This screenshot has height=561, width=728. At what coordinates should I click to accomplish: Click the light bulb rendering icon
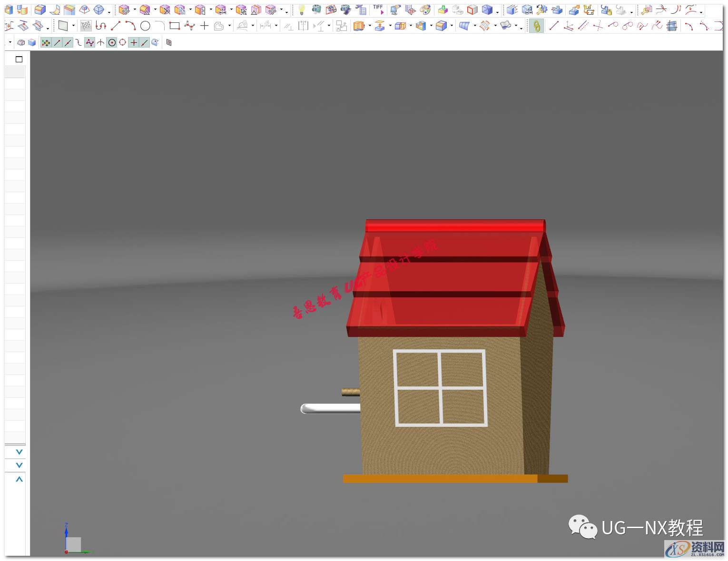[301, 10]
